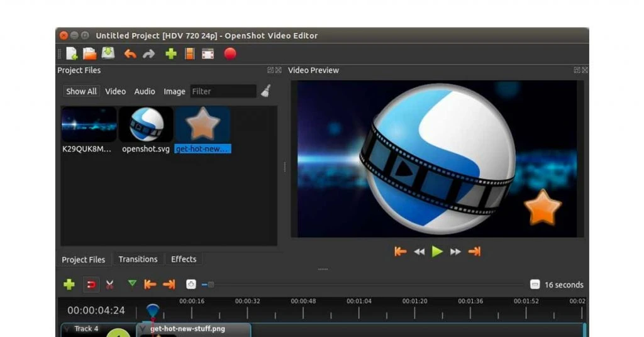Filter project files by Audio
This screenshot has width=644, height=337.
click(145, 91)
